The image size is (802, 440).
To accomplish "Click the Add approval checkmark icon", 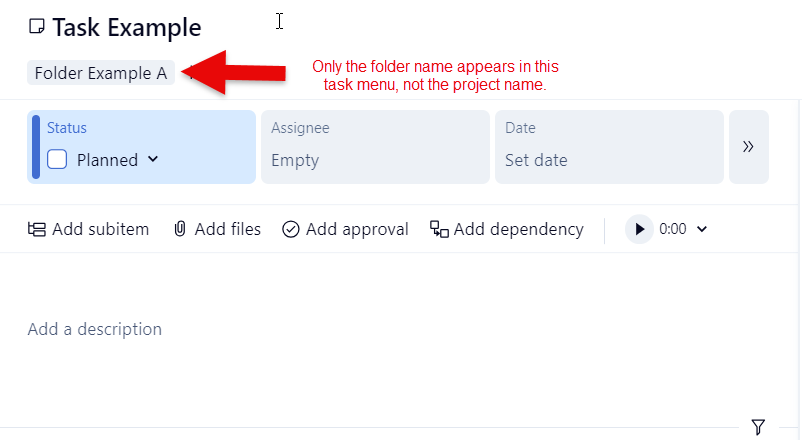I will coord(291,229).
